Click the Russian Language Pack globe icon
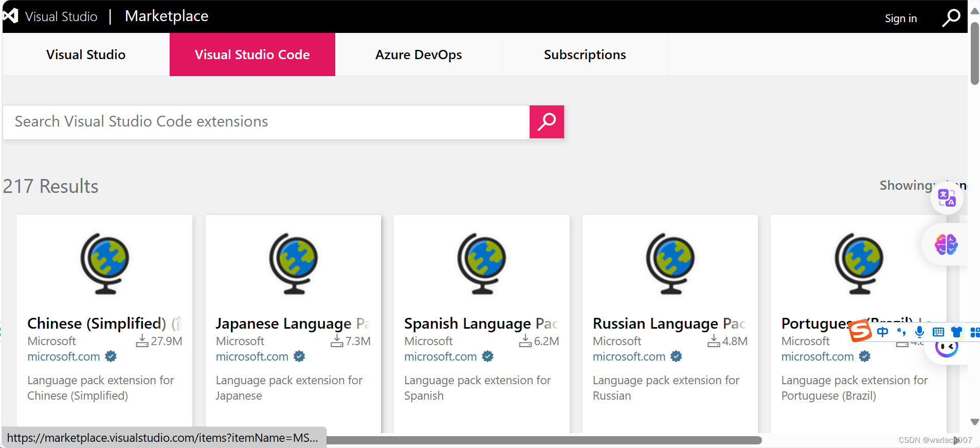Image resolution: width=980 pixels, height=448 pixels. click(670, 264)
